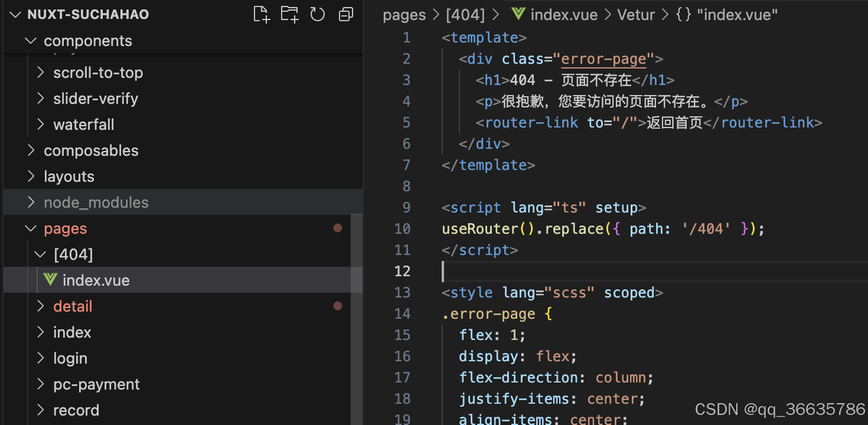The width and height of the screenshot is (868, 425).
Task: Expand the composables folder chevron
Action: coord(31,151)
